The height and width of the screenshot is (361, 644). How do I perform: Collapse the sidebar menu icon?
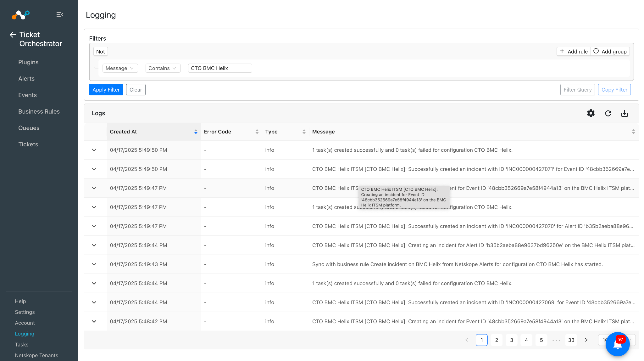tap(60, 14)
